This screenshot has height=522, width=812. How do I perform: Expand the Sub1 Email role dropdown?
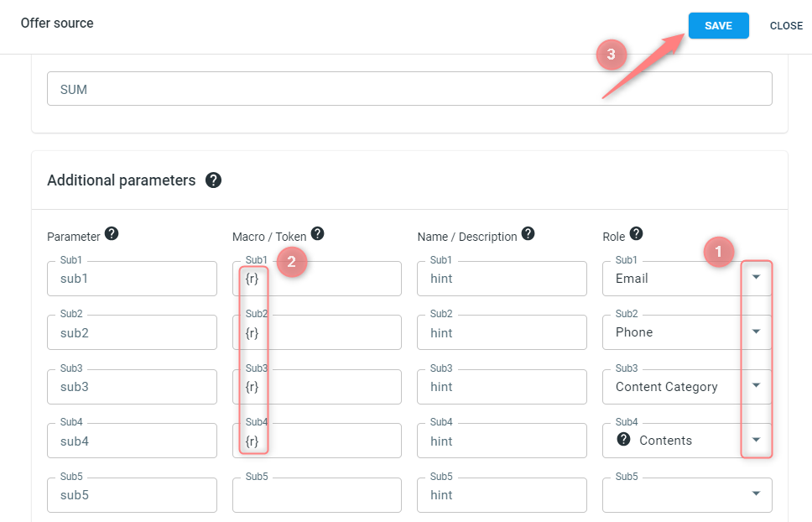click(x=756, y=277)
